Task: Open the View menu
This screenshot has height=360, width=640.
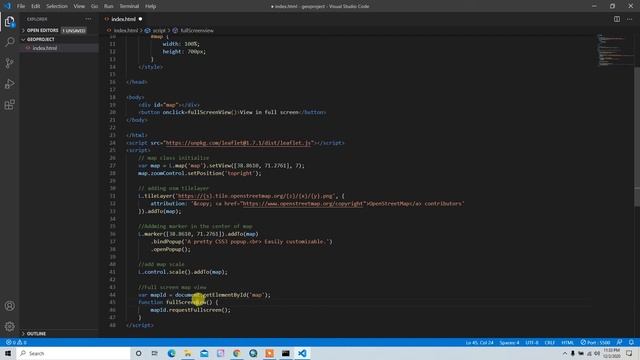Action: pyautogui.click(x=79, y=6)
